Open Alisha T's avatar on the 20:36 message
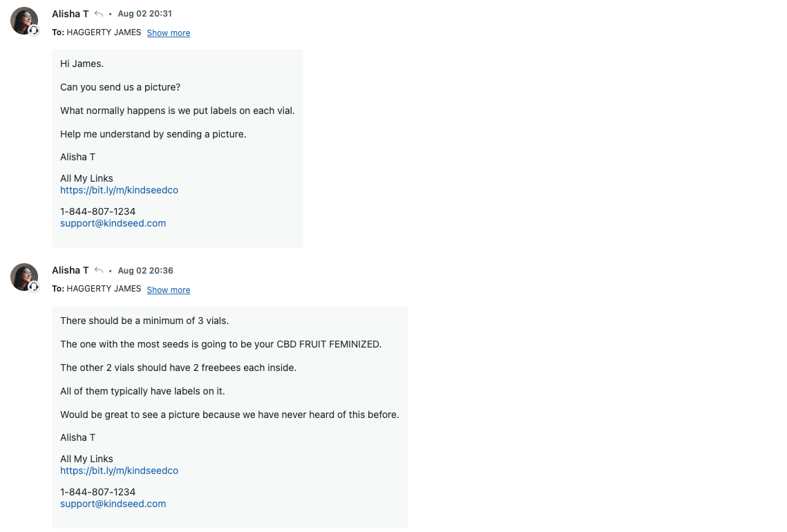Viewport: 787px width, 532px height. pyautogui.click(x=23, y=276)
